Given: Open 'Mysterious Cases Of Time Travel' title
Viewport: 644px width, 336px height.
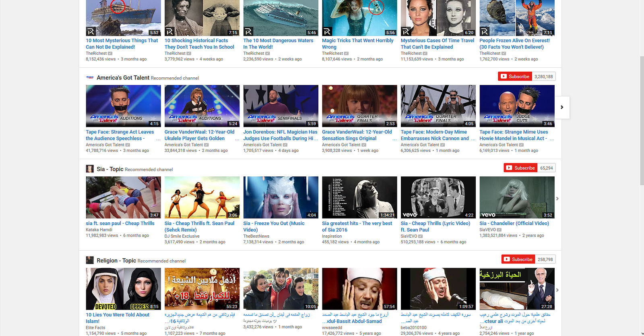Looking at the screenshot, I should point(438,44).
